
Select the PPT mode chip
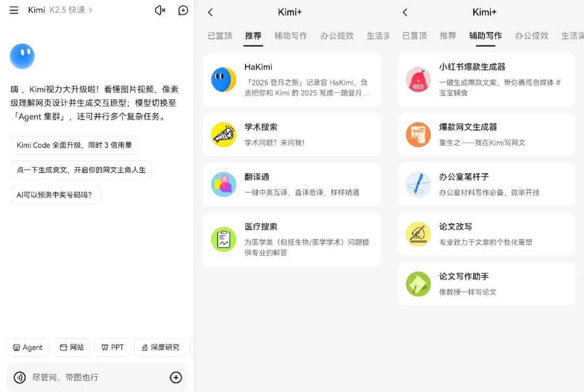[112, 347]
